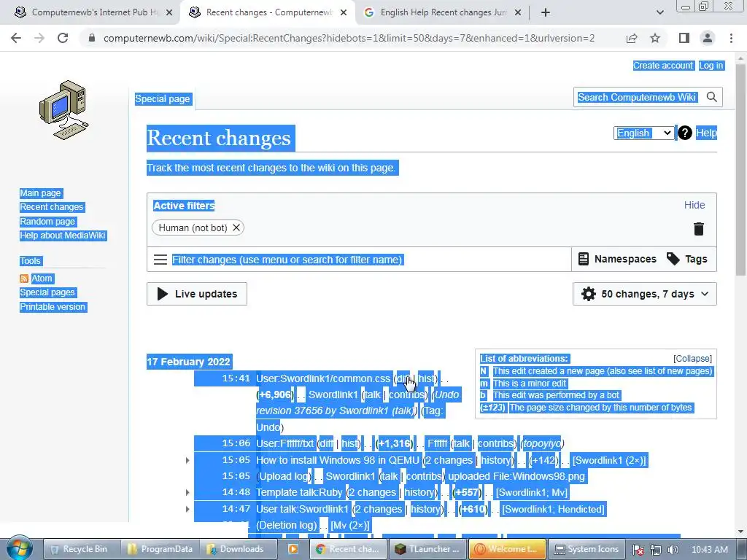The width and height of the screenshot is (747, 560).
Task: Open Printable version in sidebar
Action: [53, 307]
